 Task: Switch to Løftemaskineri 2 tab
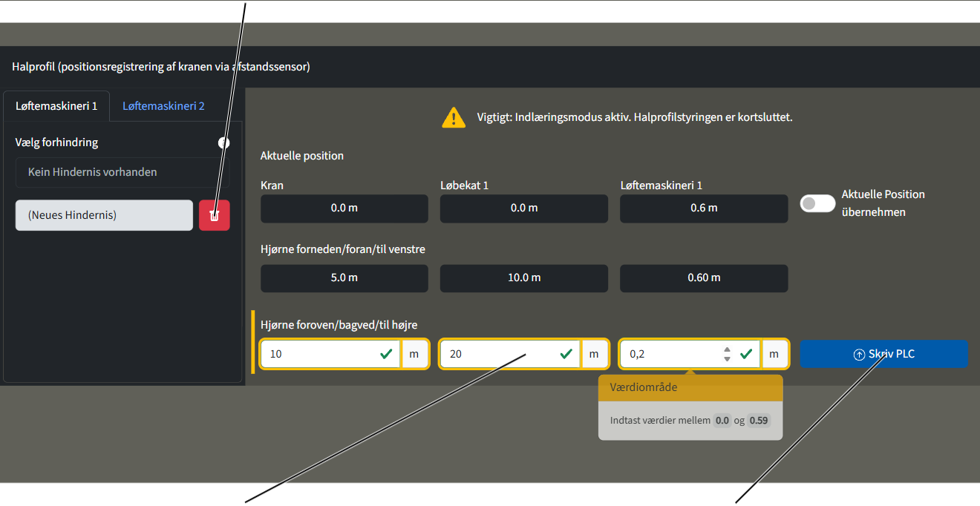[x=163, y=106]
